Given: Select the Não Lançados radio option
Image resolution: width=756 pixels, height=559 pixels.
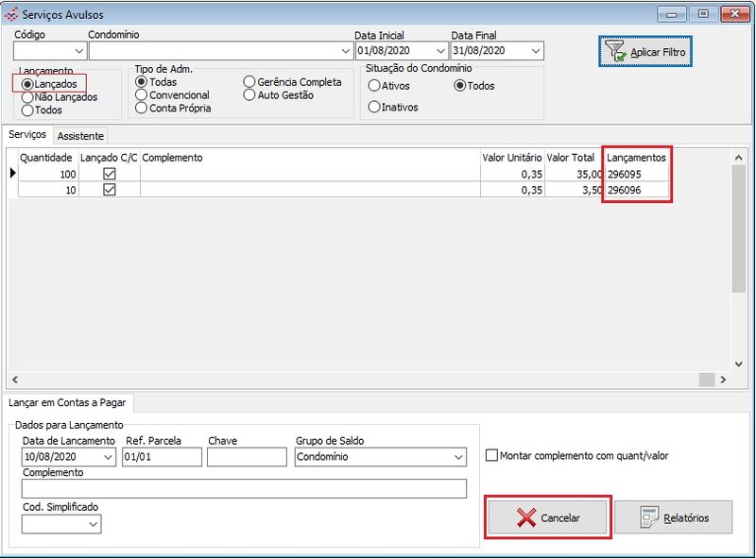Looking at the screenshot, I should [27, 97].
